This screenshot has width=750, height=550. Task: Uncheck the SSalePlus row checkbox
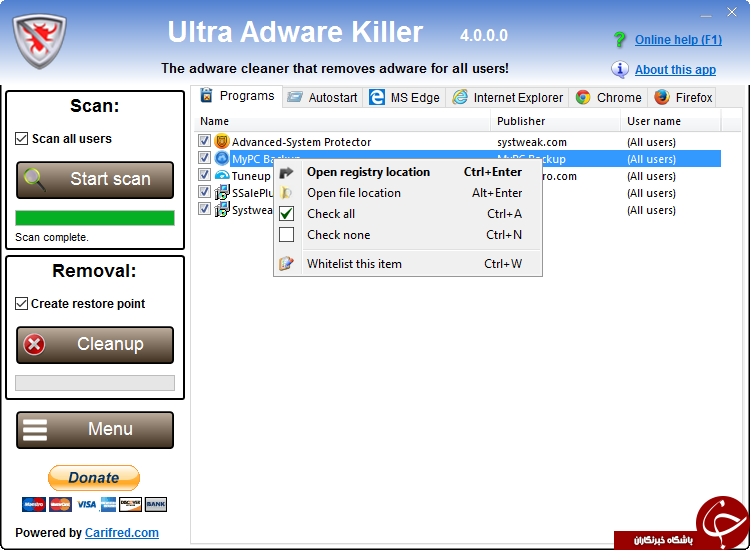(204, 192)
